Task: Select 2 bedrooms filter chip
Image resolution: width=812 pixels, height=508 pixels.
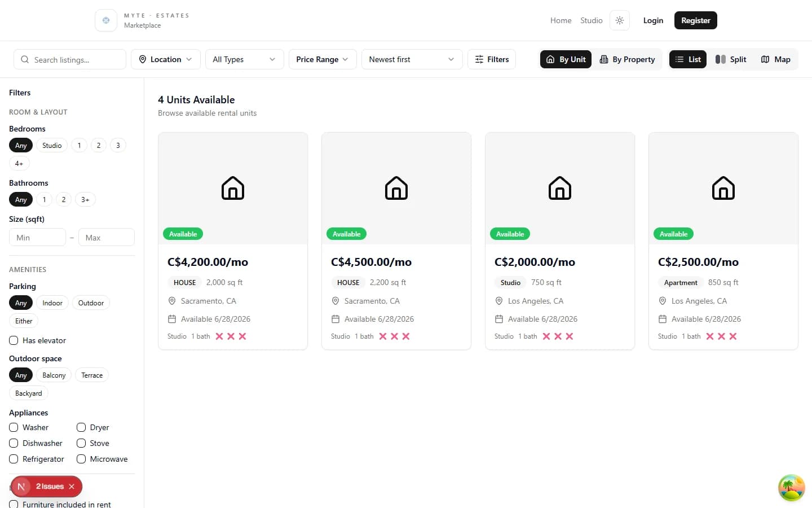Action: tap(99, 146)
